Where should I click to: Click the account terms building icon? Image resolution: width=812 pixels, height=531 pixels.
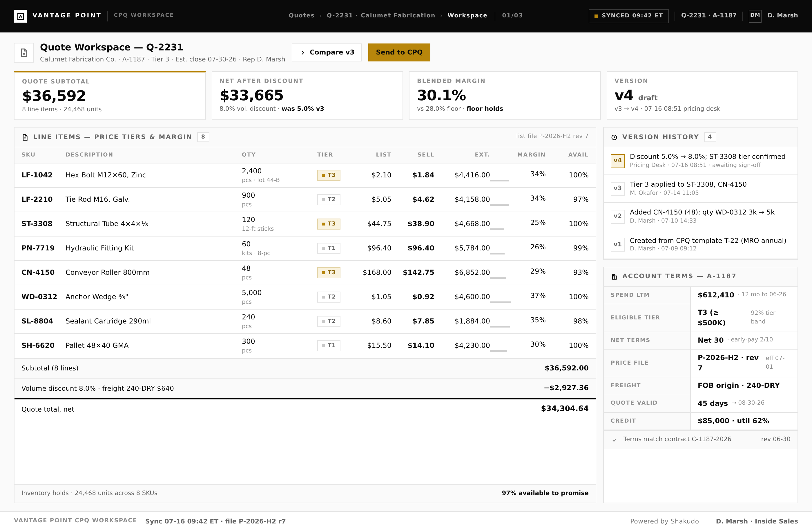pos(614,277)
